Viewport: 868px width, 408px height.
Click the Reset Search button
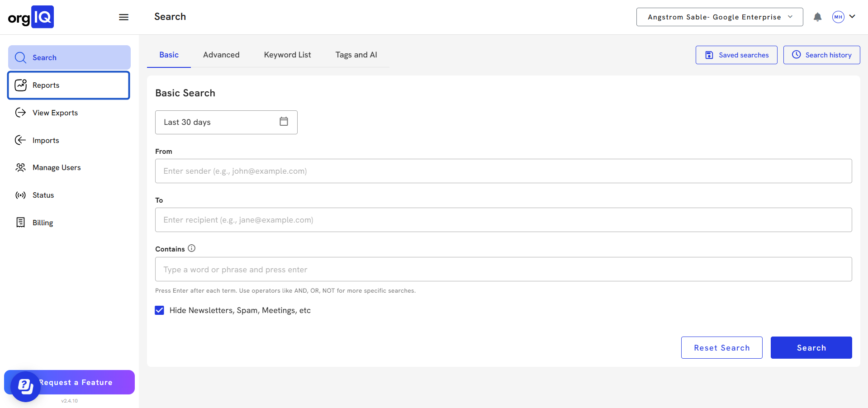click(721, 347)
